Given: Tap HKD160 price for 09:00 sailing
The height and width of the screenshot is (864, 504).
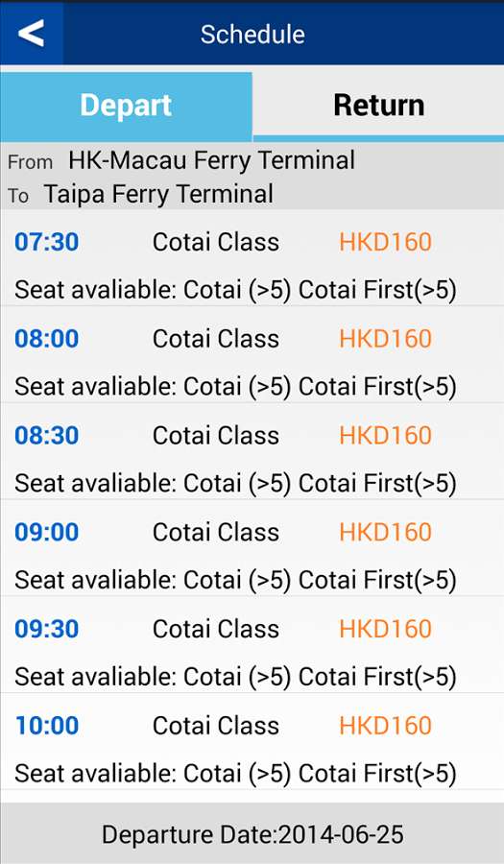Looking at the screenshot, I should pyautogui.click(x=385, y=532).
